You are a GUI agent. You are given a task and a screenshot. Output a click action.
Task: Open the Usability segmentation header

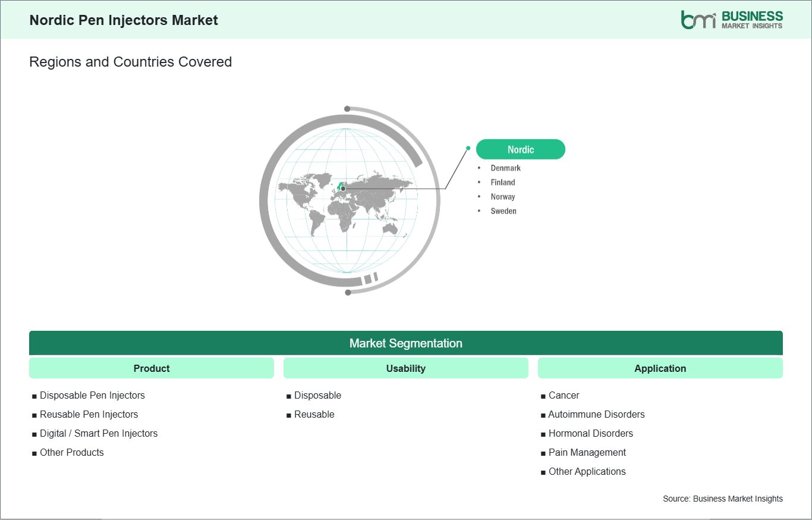[406, 368]
